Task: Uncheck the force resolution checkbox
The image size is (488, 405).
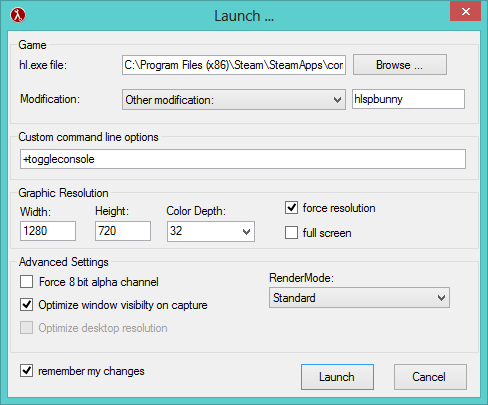Action: (x=291, y=208)
